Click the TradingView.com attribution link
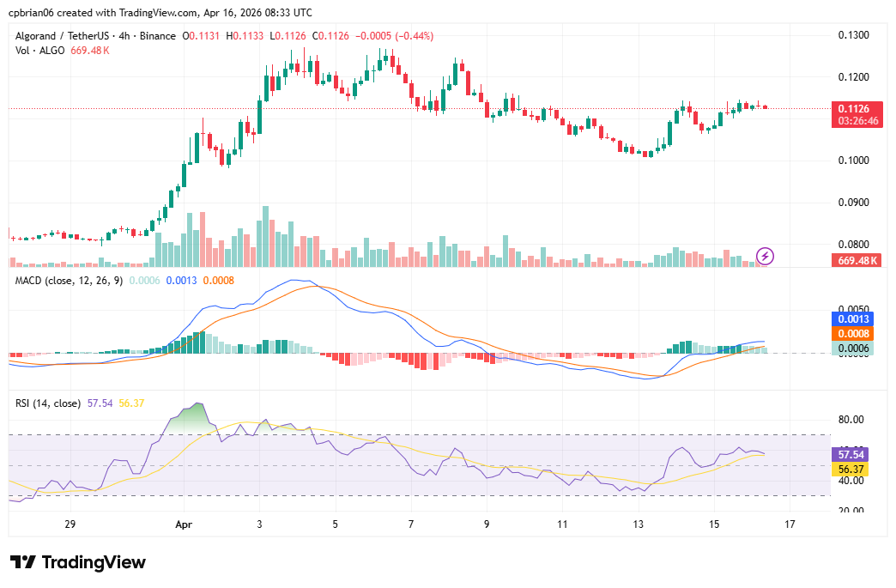 (x=159, y=12)
